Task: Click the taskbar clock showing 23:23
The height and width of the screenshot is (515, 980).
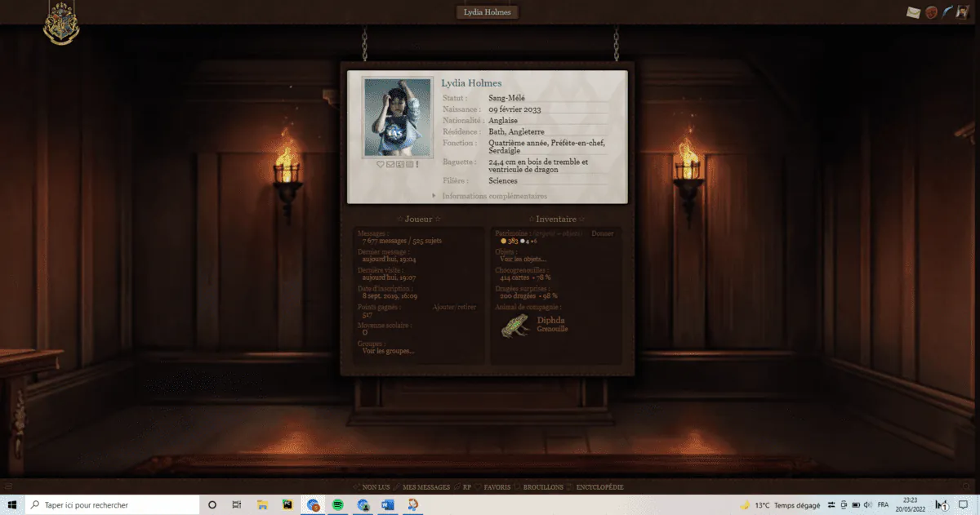Action: click(x=910, y=505)
